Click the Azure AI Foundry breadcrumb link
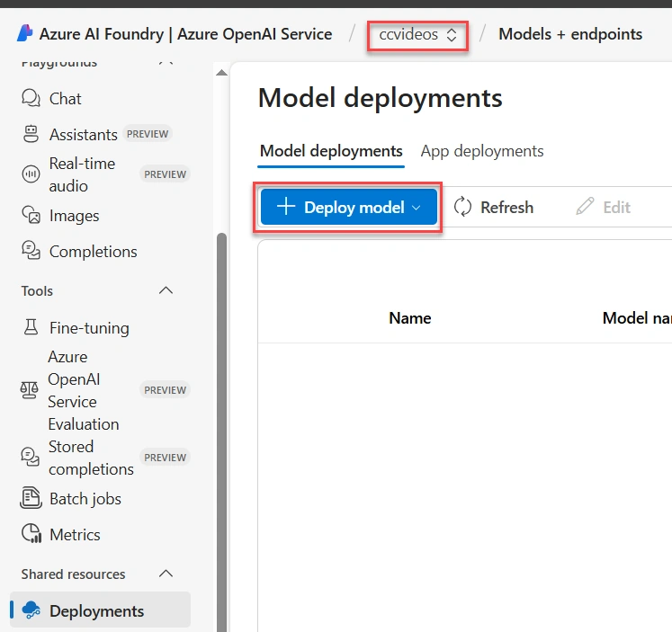Screen dimensions: 672x632 click(185, 34)
